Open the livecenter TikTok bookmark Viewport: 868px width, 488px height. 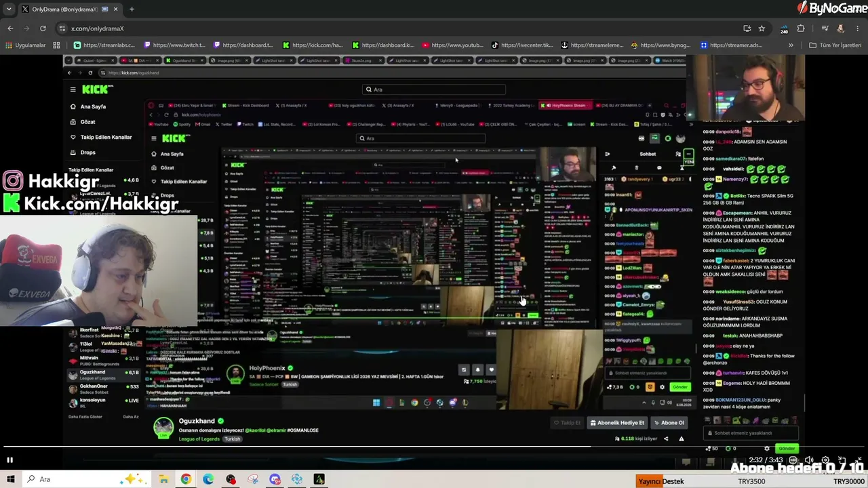(523, 45)
